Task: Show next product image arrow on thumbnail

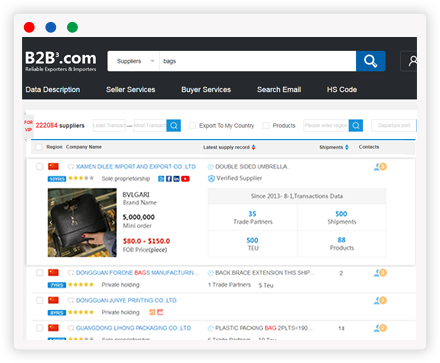Action: pos(113,222)
